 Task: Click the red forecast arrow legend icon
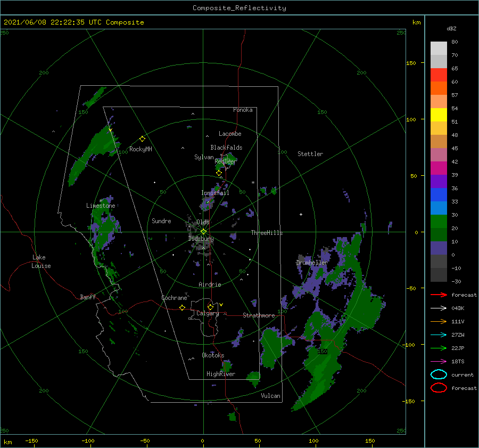pyautogui.click(x=439, y=295)
